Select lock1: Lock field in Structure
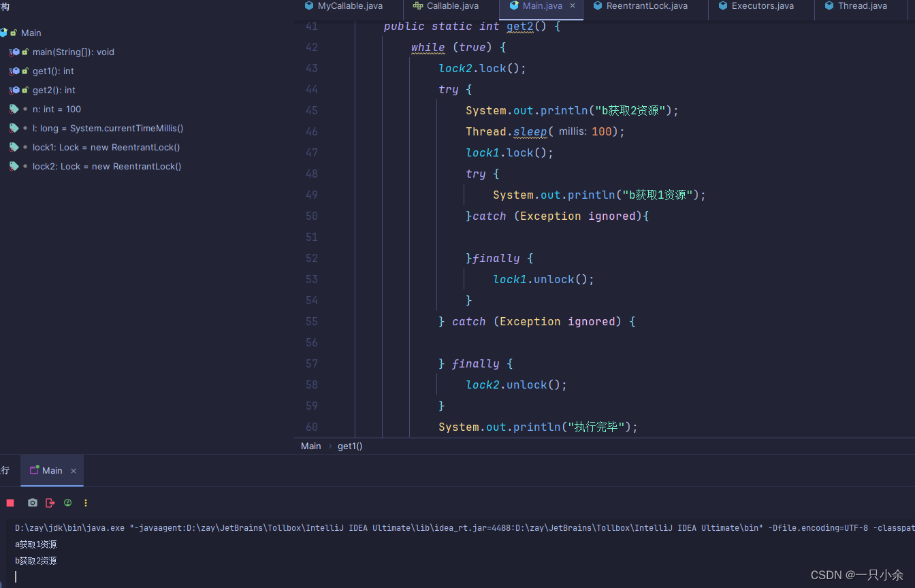The width and height of the screenshot is (915, 588). [x=106, y=147]
